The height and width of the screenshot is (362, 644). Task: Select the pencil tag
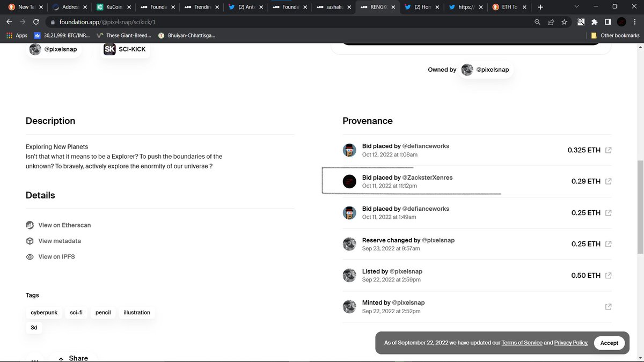point(103,313)
